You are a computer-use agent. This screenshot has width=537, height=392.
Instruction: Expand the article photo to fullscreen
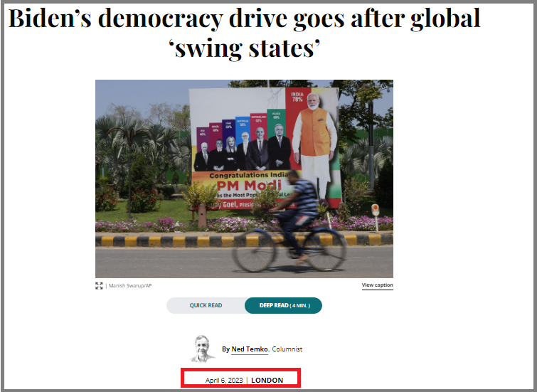click(x=99, y=286)
